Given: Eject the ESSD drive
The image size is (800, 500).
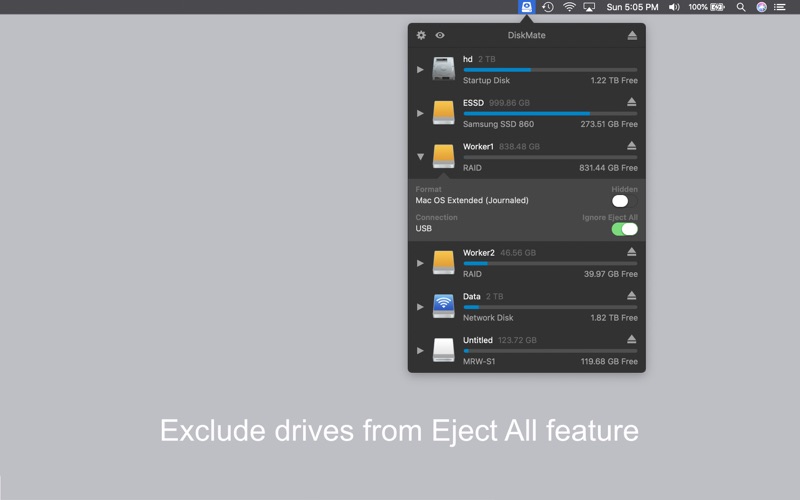Looking at the screenshot, I should point(631,102).
